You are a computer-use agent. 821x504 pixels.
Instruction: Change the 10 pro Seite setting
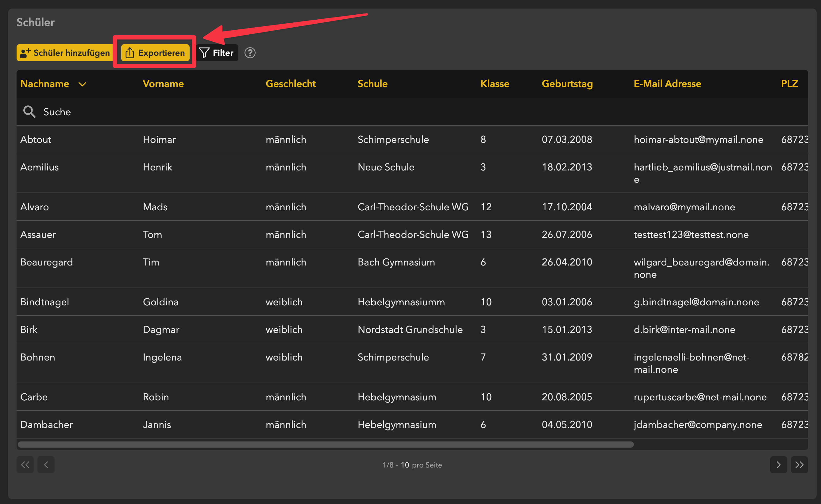tap(405, 465)
